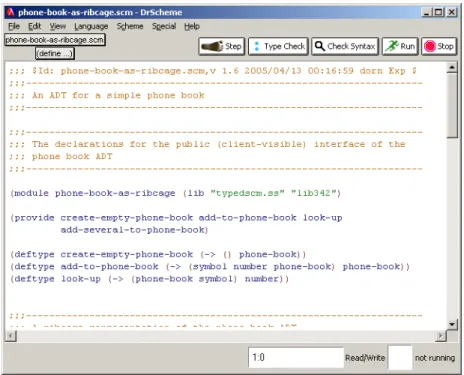
Task: Click the Step button
Action: point(222,46)
